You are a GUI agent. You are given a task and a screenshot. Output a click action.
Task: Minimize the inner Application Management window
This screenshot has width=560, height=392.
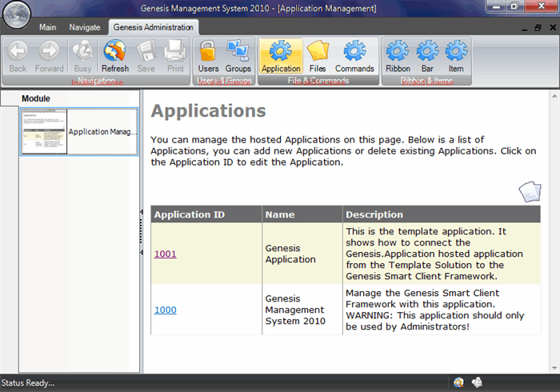(525, 28)
